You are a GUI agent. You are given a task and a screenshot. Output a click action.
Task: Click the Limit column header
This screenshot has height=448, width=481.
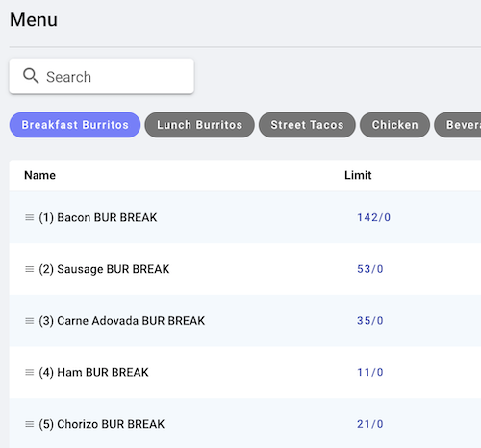(358, 175)
